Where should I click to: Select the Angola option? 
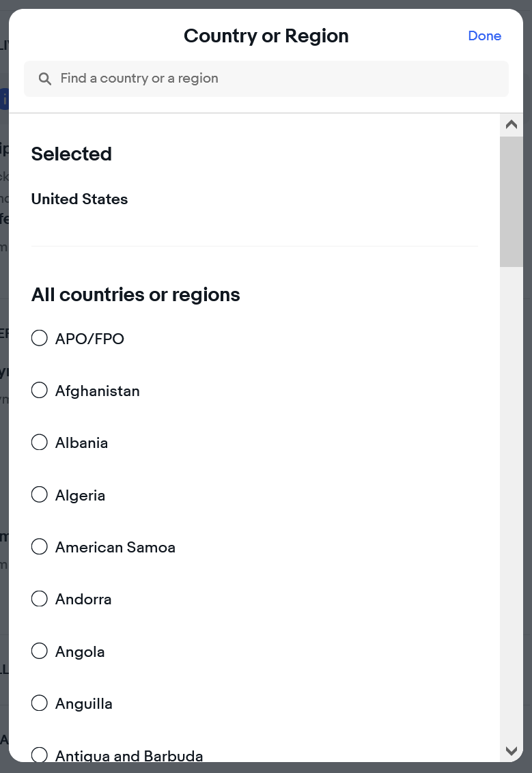tap(40, 651)
